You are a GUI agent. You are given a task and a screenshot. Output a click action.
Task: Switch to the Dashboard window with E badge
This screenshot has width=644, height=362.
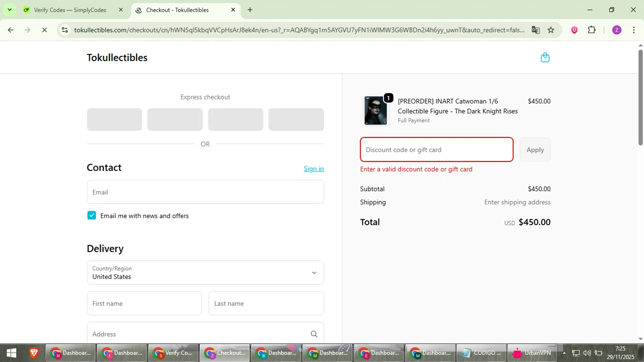pos(379,353)
